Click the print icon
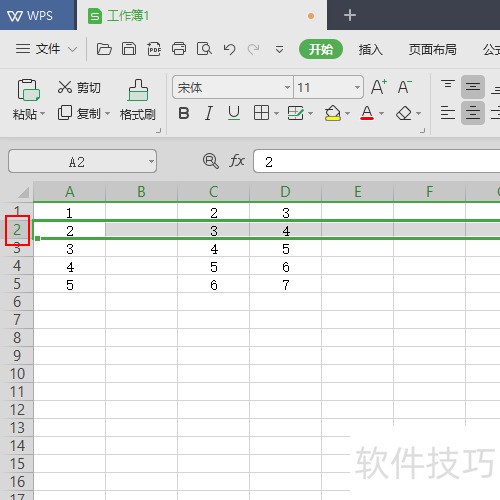Screen dimensions: 500x500 pos(179,49)
